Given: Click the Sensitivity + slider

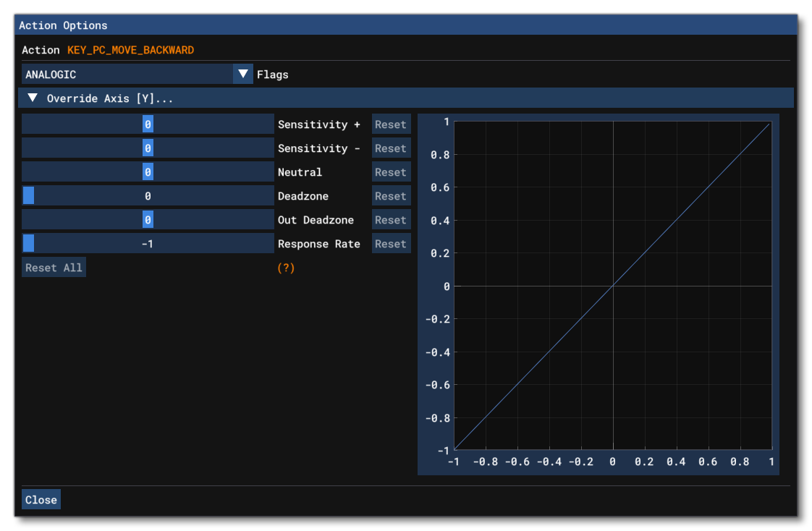Looking at the screenshot, I should [148, 124].
